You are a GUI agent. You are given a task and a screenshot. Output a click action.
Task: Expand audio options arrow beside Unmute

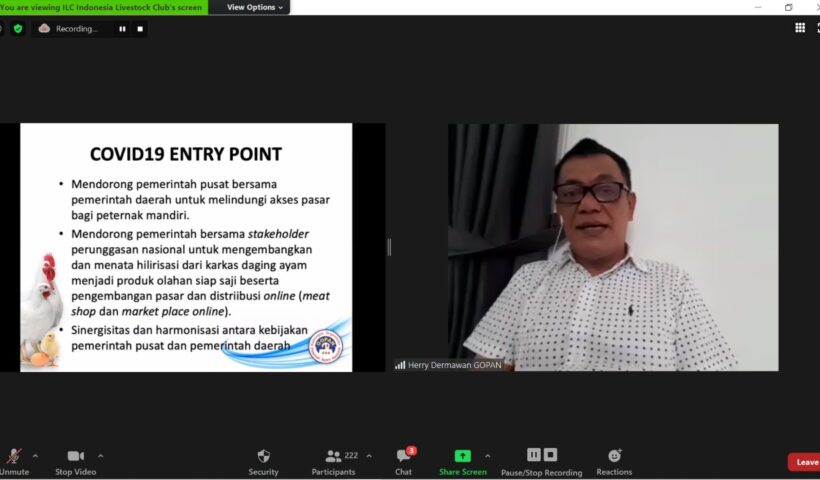tap(35, 456)
